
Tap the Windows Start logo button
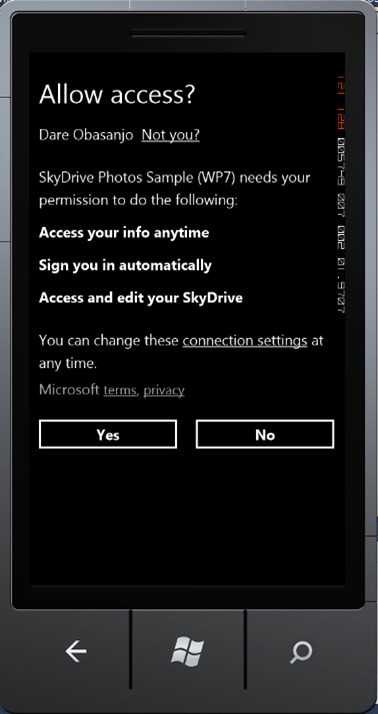[x=188, y=651]
